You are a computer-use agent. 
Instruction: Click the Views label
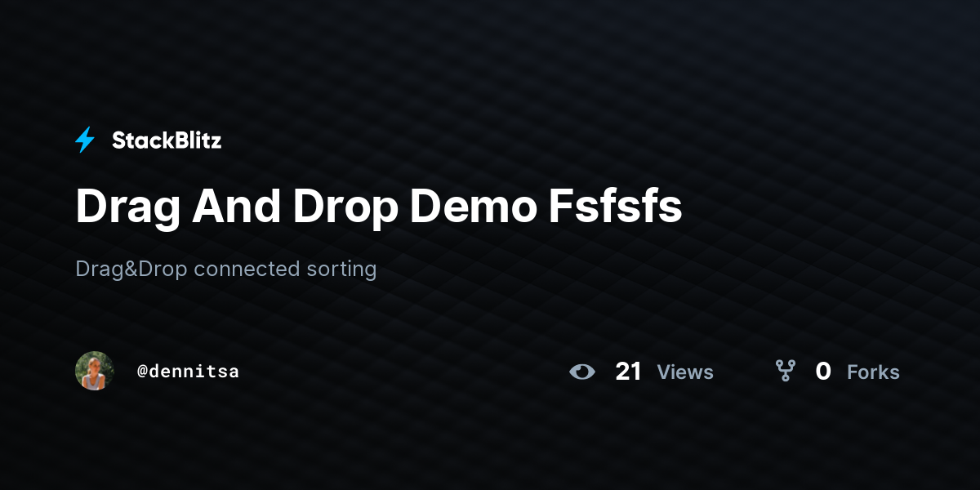[x=685, y=372]
